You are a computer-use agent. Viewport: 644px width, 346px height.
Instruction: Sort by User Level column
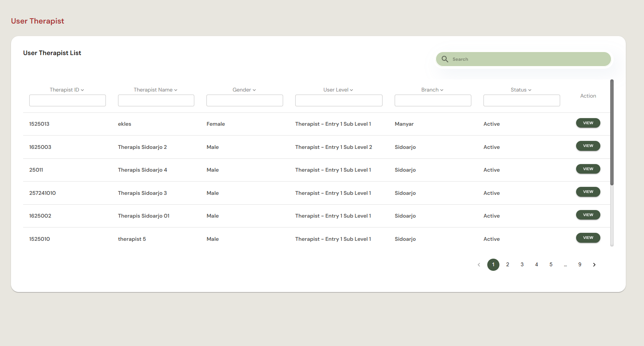339,90
